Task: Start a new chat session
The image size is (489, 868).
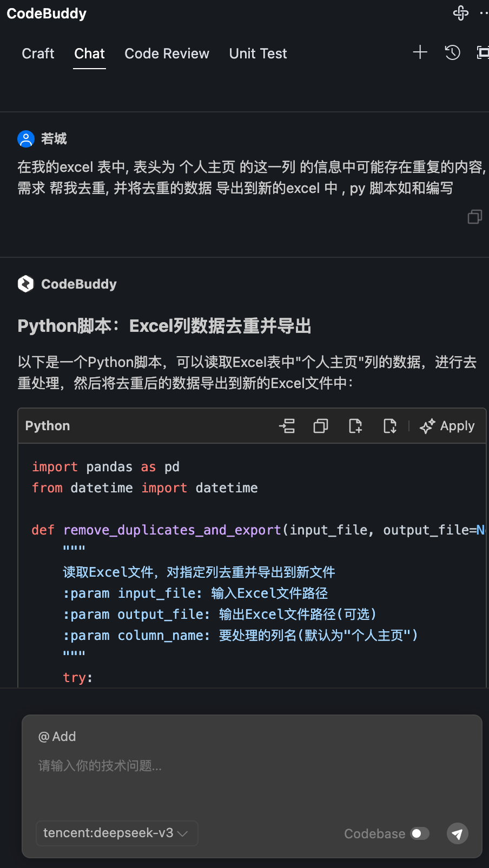Action: (420, 52)
